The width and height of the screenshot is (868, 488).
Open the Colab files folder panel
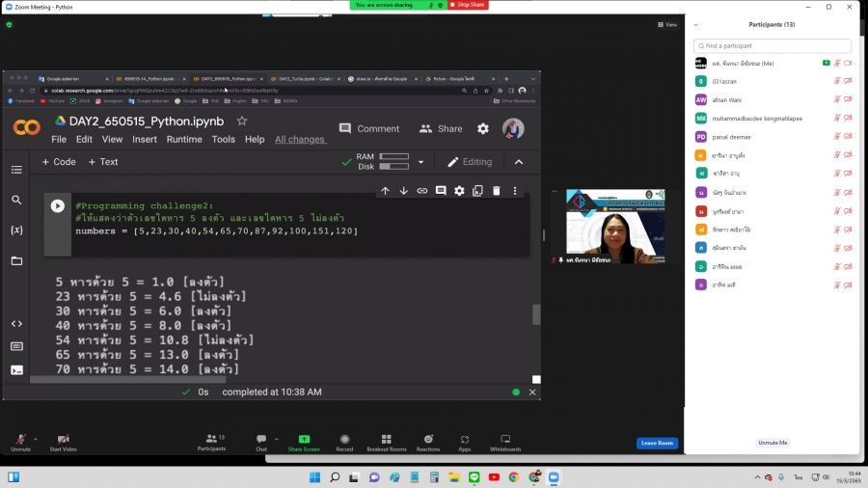tap(16, 261)
